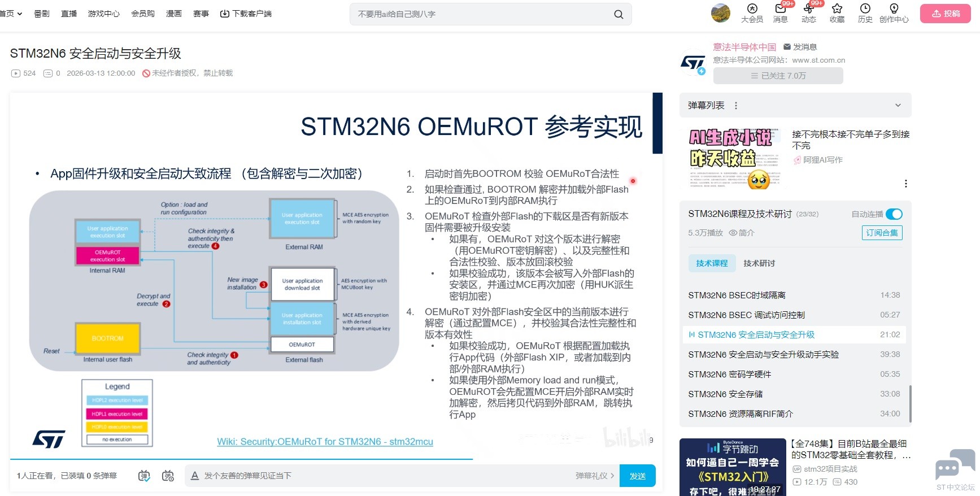
Task: Open 赛事 in the top navigation
Action: [201, 14]
